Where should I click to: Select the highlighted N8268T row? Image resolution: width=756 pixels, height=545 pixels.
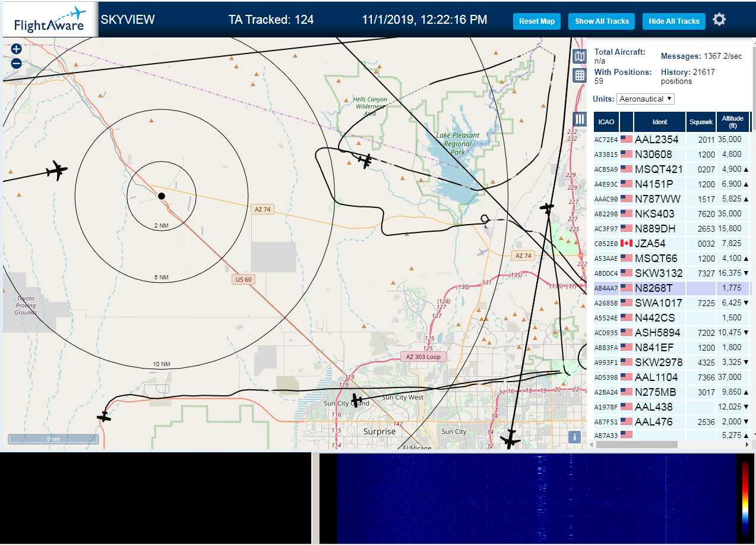[672, 288]
